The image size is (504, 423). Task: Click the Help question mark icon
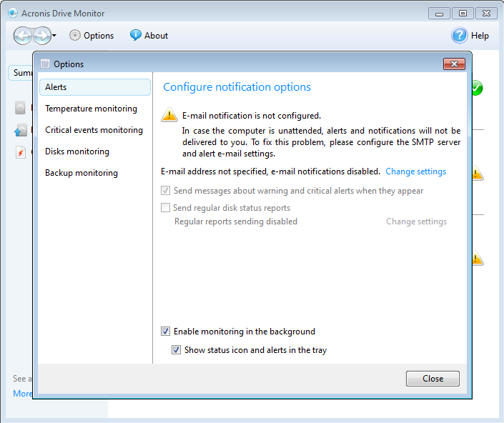click(x=460, y=35)
